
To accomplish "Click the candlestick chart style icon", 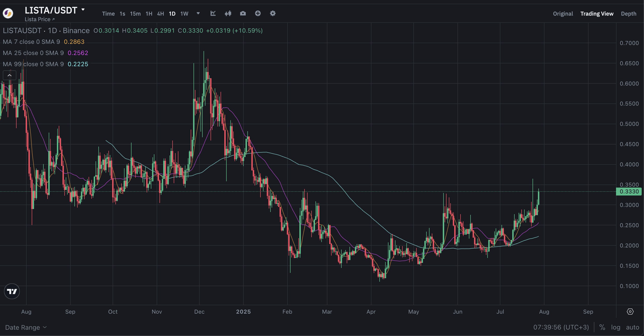I will click(x=228, y=14).
